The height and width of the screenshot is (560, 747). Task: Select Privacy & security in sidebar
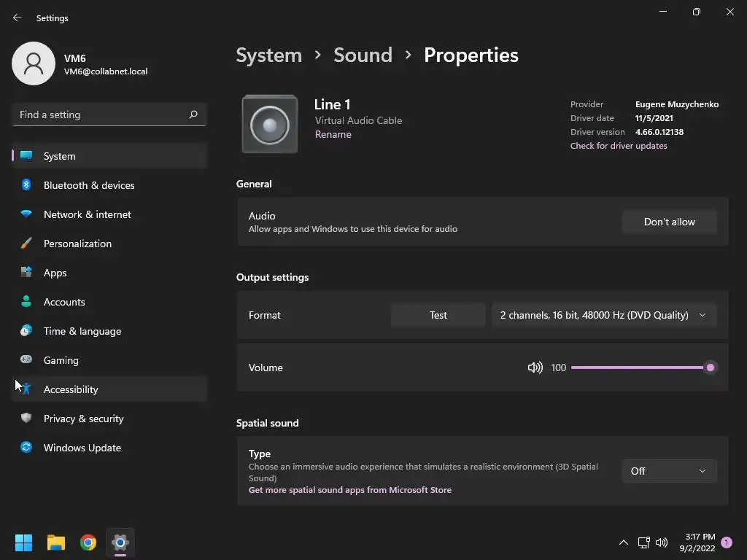[83, 419]
